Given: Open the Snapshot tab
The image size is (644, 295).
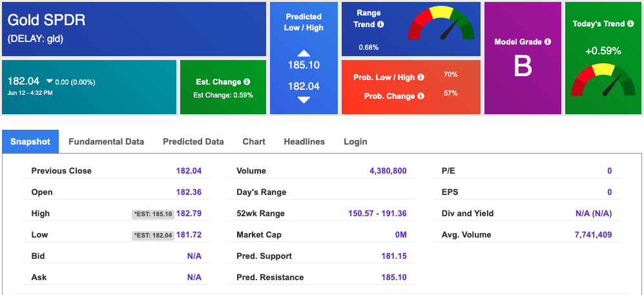Looking at the screenshot, I should (x=30, y=141).
